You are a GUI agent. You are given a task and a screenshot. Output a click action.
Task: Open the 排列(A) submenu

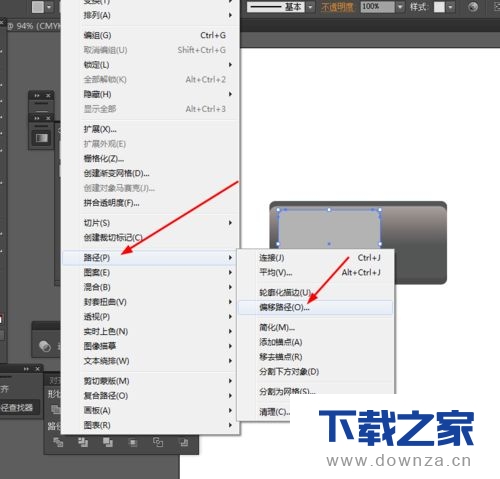(x=151, y=15)
